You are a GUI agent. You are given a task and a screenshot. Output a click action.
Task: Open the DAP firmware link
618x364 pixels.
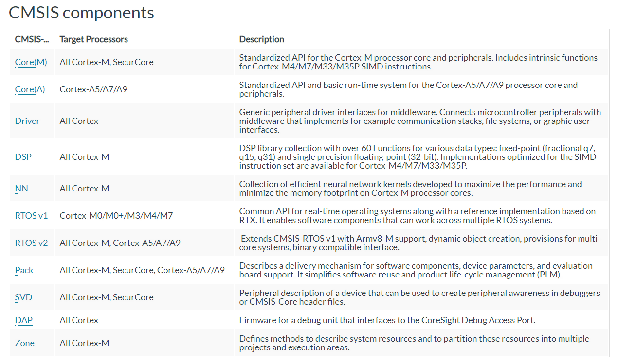coord(23,320)
